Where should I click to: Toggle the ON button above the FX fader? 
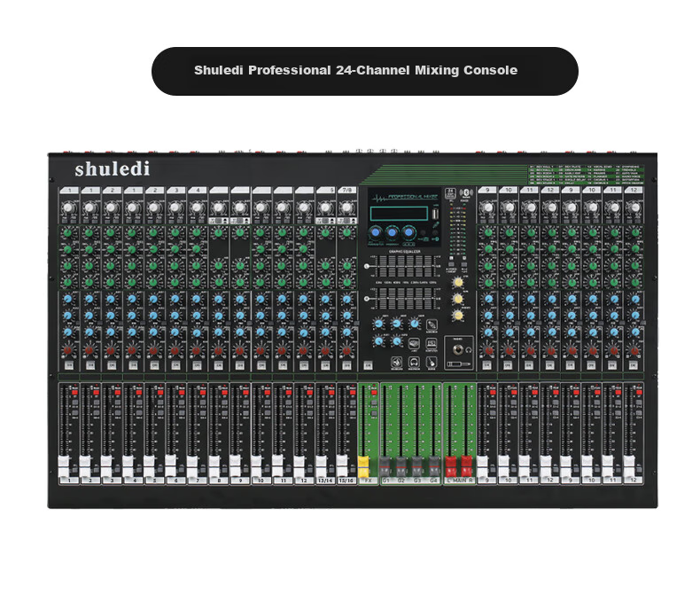click(368, 366)
